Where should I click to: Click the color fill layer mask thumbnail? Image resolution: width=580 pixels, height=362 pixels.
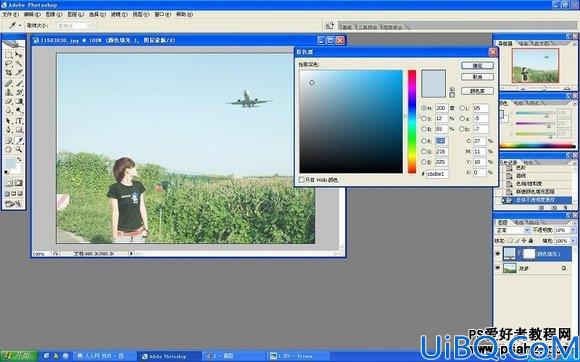[x=529, y=254]
